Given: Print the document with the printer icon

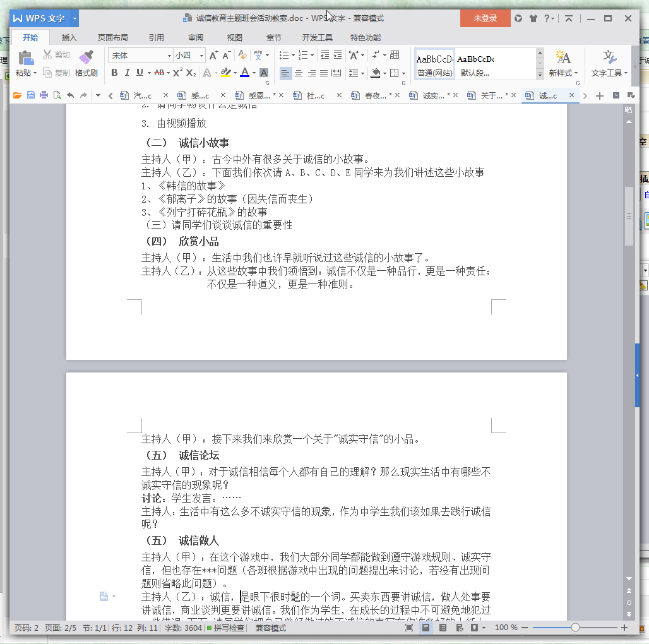Looking at the screenshot, I should click(x=44, y=95).
